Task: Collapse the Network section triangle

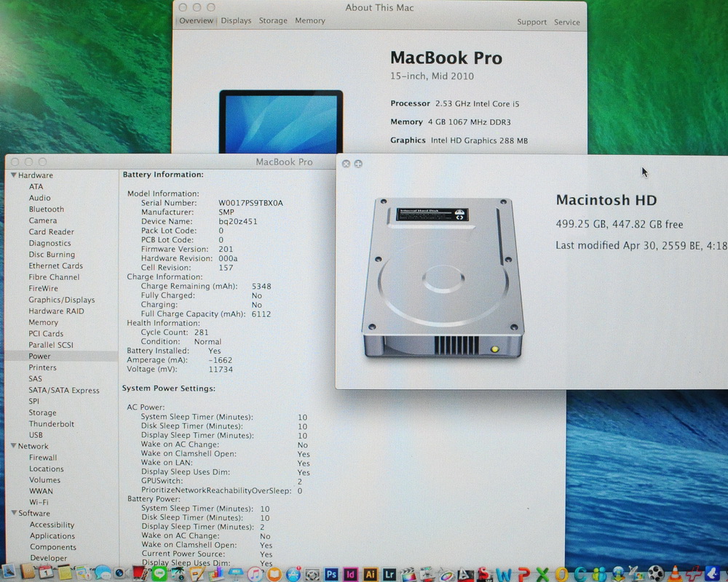Action: click(13, 445)
